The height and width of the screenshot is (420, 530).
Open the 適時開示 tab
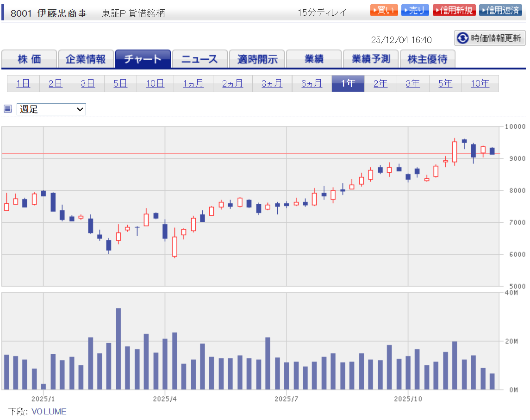pos(257,59)
